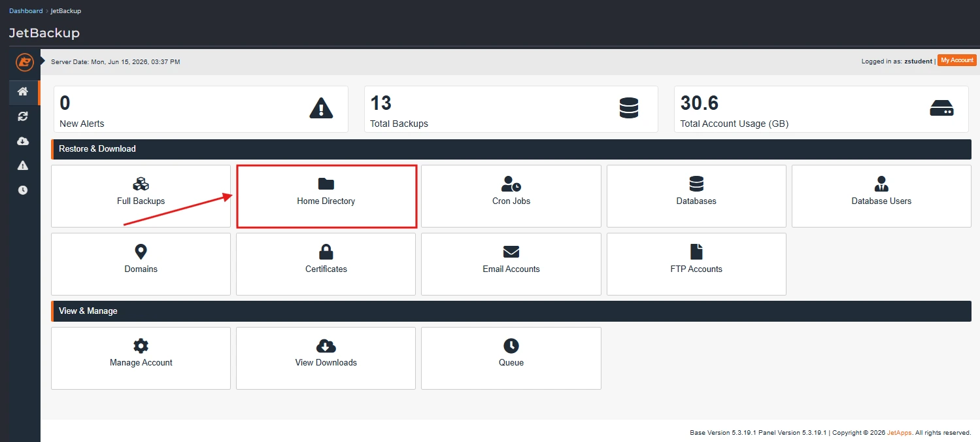
Task: Open the My Account button
Action: click(957, 60)
